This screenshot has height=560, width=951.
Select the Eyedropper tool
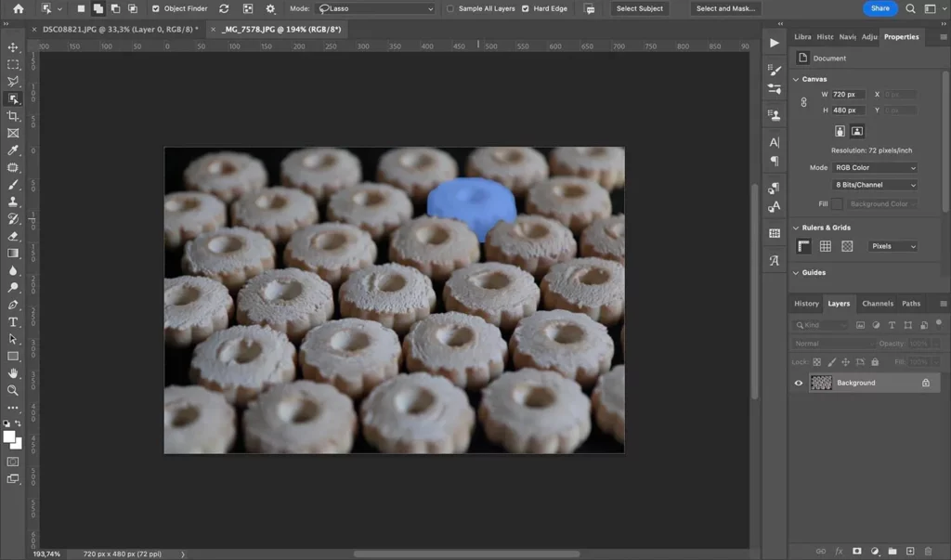13,150
